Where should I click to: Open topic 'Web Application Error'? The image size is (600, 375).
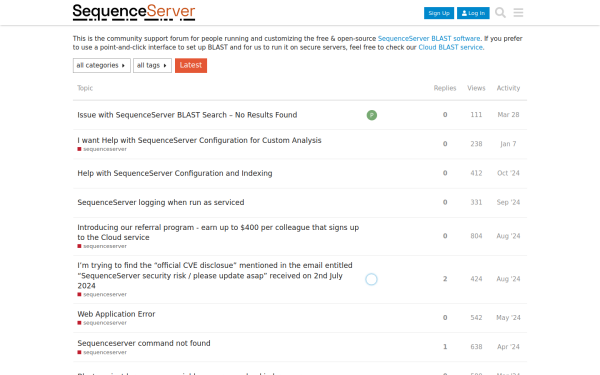click(x=116, y=314)
